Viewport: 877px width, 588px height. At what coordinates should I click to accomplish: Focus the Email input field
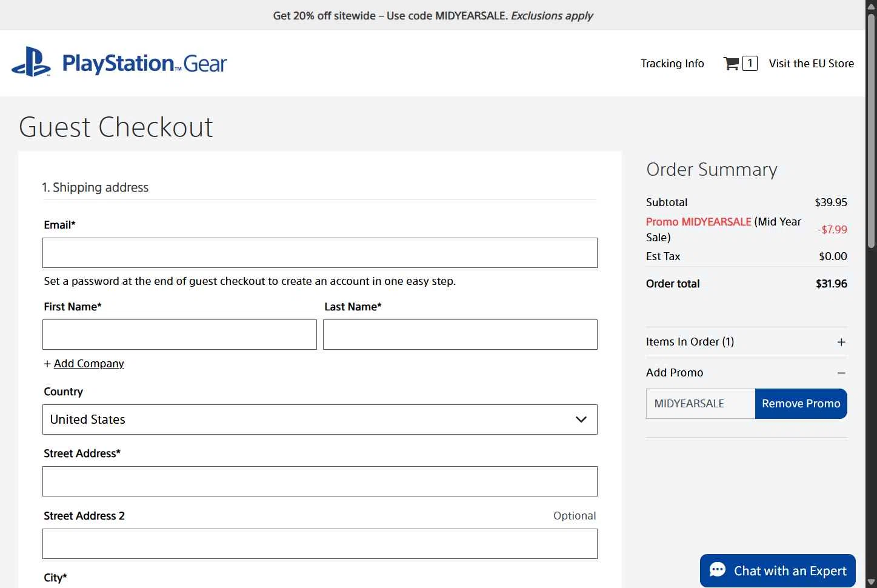click(x=319, y=253)
